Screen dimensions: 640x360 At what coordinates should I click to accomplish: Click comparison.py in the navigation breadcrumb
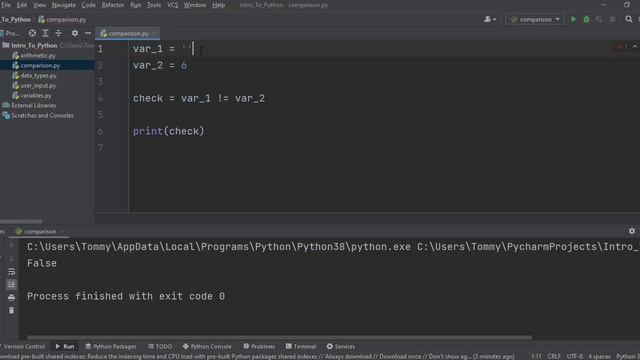[62, 19]
